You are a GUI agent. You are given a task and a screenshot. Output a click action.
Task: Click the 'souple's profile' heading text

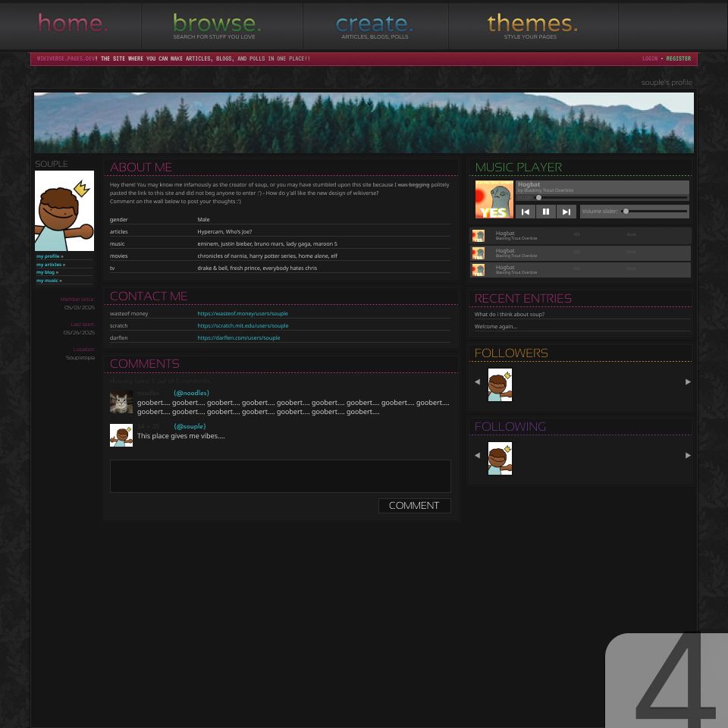[667, 83]
